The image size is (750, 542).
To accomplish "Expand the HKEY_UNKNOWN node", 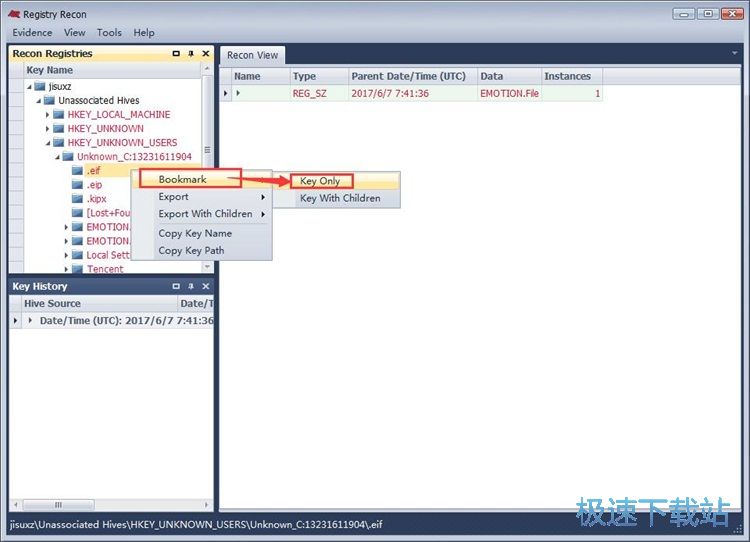I will pos(47,129).
